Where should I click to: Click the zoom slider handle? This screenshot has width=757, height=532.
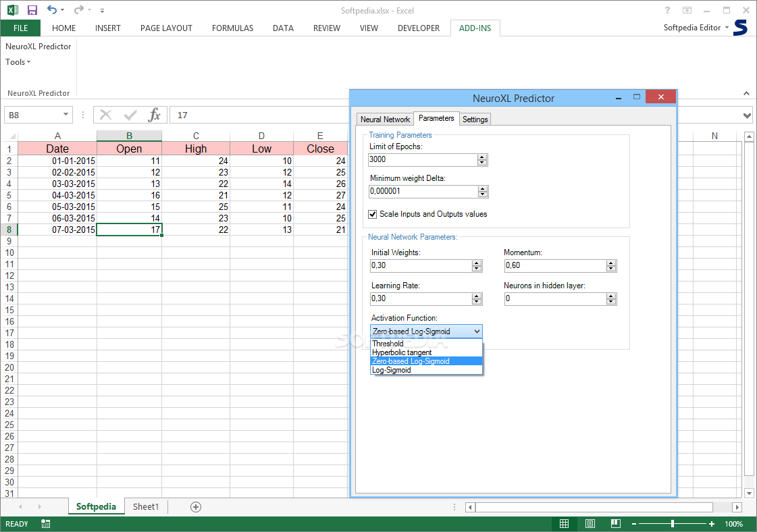coord(673,524)
